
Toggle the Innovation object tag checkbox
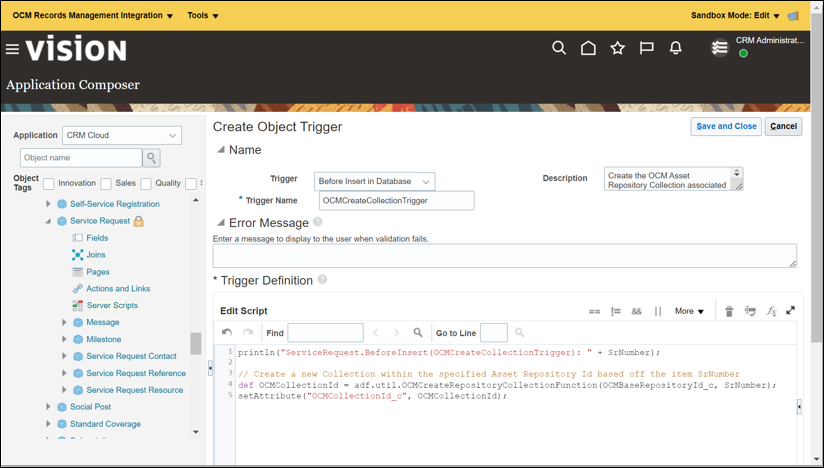pos(49,184)
